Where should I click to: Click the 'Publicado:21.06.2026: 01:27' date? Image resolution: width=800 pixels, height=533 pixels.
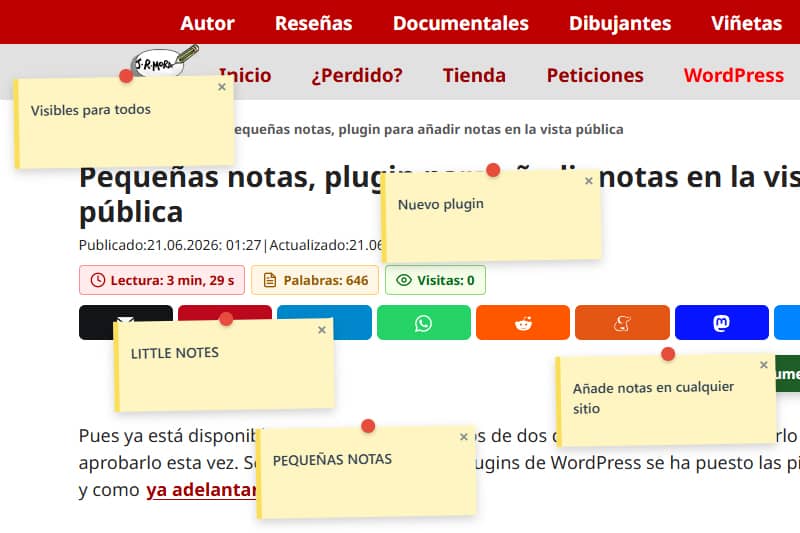[170, 245]
